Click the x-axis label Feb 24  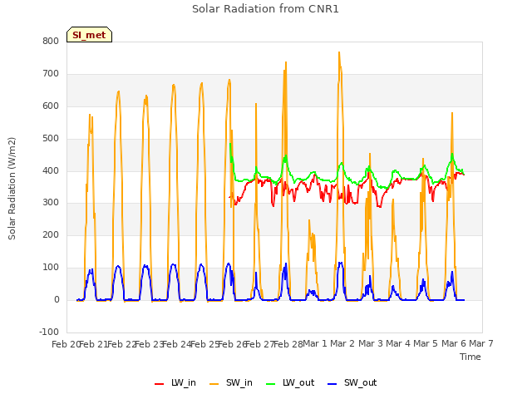coord(176,344)
